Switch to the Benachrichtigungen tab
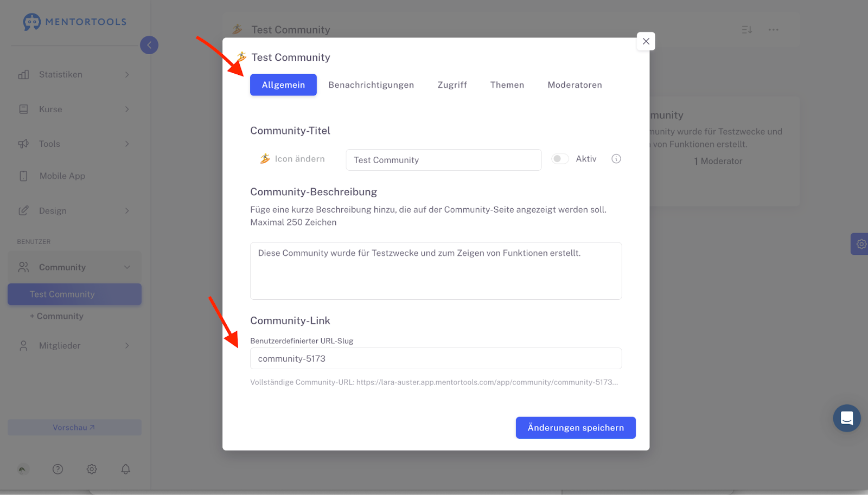Viewport: 868px width, 495px height. (x=371, y=85)
